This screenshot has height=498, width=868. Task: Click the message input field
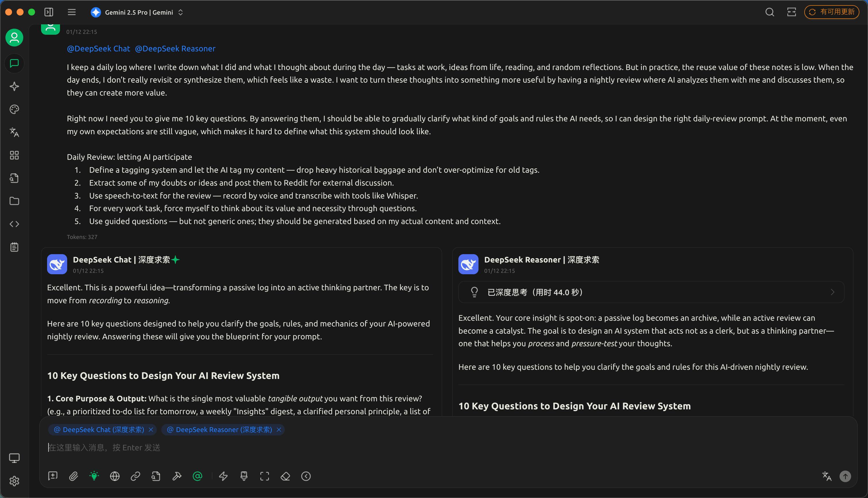pyautogui.click(x=448, y=448)
